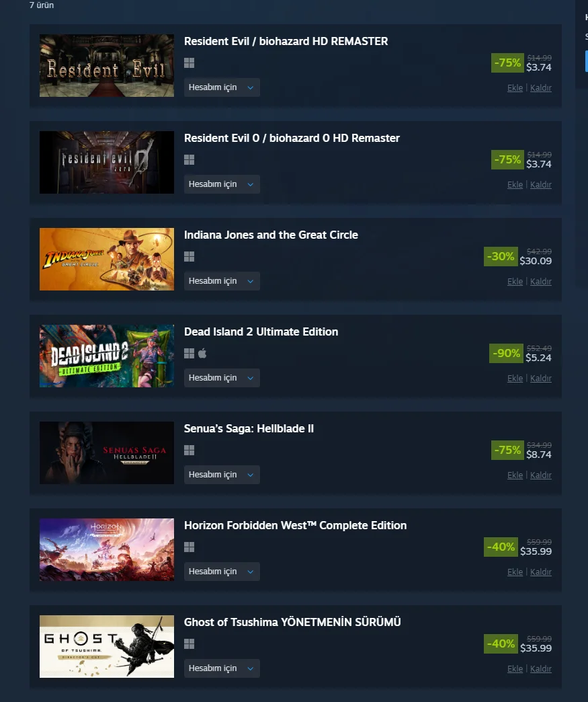588x702 pixels.
Task: Open the Hesabım için dropdown for Resident Evil HD REMASTER
Action: click(222, 87)
